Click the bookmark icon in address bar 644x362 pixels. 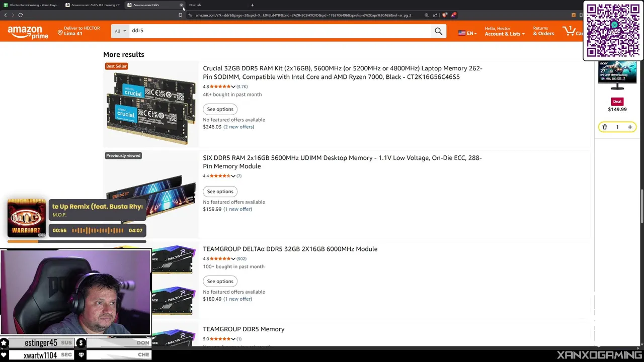[x=180, y=15]
